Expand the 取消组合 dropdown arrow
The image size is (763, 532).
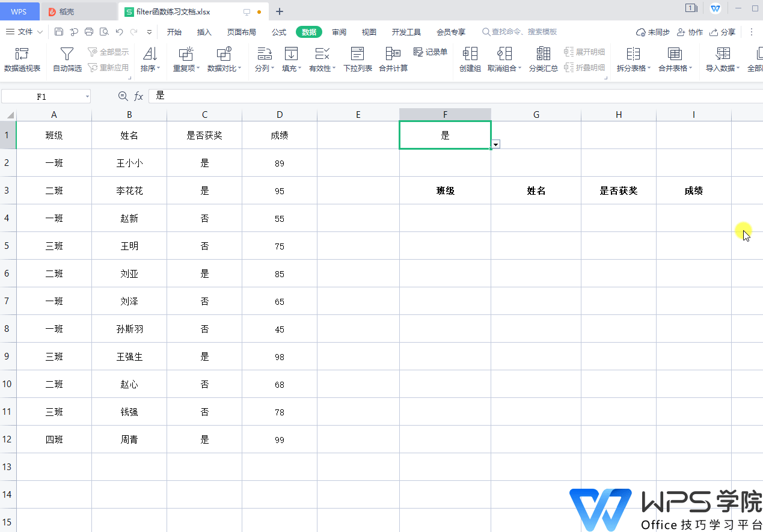coord(519,69)
